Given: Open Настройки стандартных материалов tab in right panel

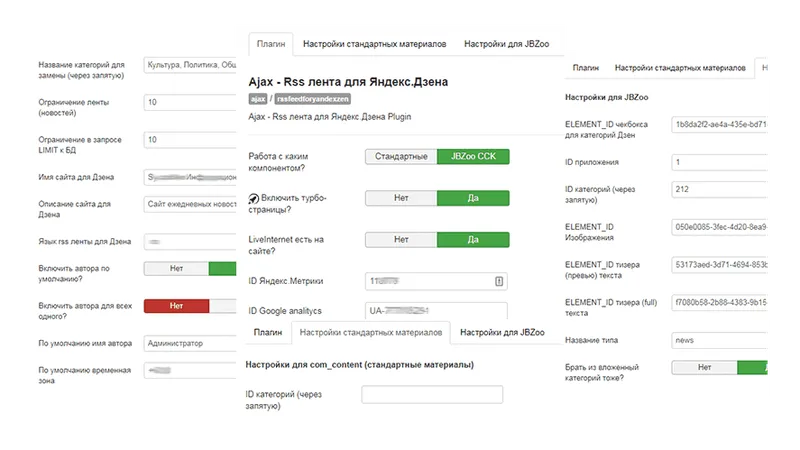Looking at the screenshot, I should (x=680, y=68).
